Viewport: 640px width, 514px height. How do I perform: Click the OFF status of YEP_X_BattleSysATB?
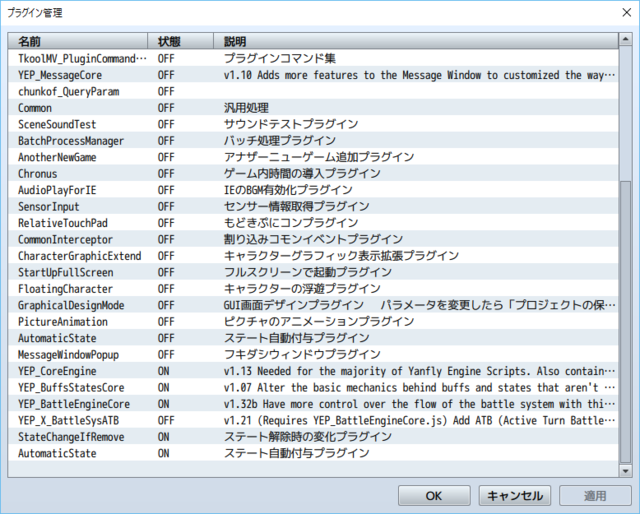tap(166, 421)
